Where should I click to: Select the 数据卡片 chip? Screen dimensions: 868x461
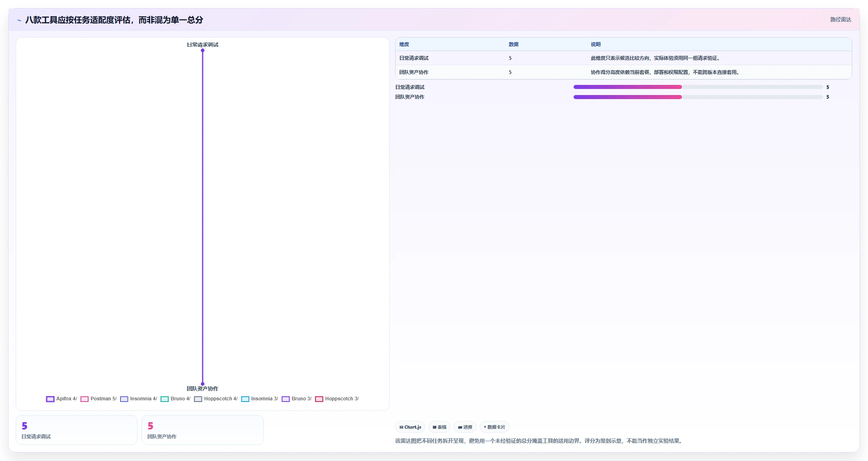pyautogui.click(x=494, y=427)
